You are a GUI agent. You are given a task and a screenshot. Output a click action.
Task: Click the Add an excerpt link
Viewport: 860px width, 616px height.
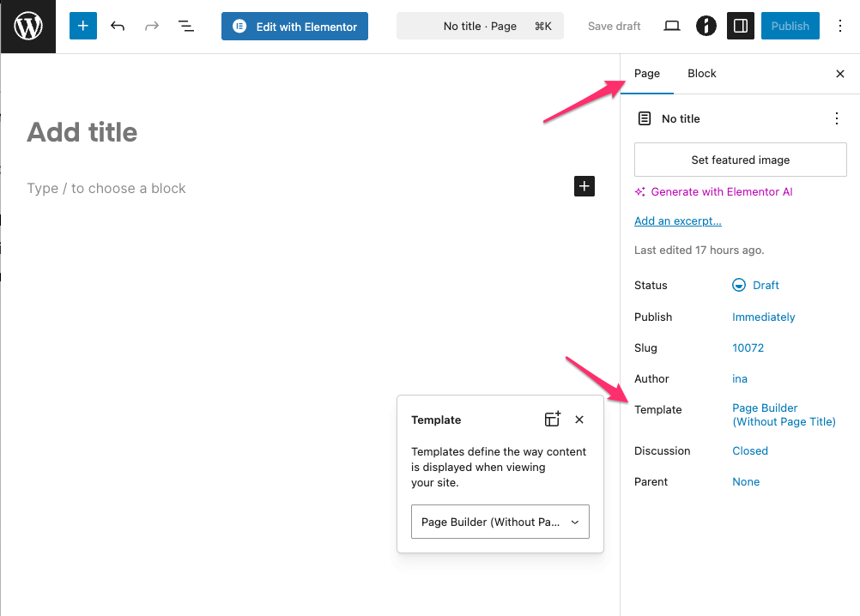(x=677, y=221)
